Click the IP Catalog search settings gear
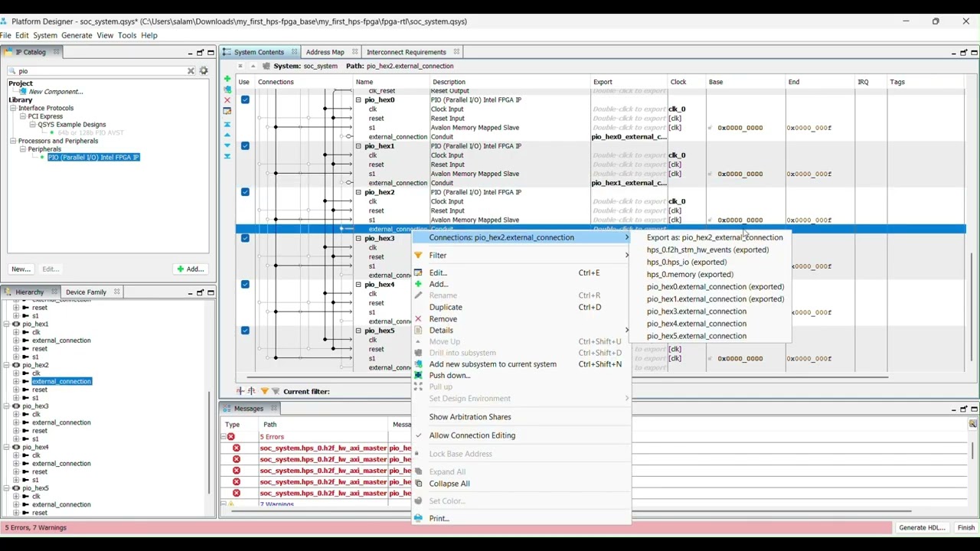This screenshot has width=980, height=551. pyautogui.click(x=204, y=70)
